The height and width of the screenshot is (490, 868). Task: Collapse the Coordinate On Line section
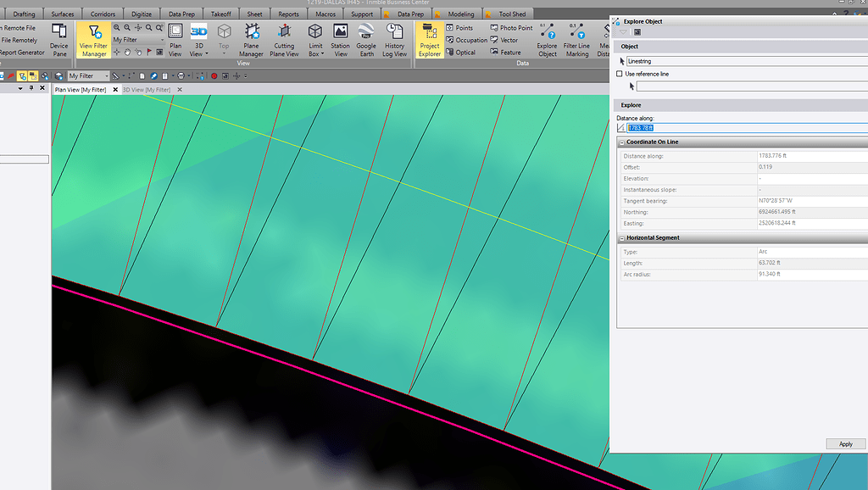(621, 142)
